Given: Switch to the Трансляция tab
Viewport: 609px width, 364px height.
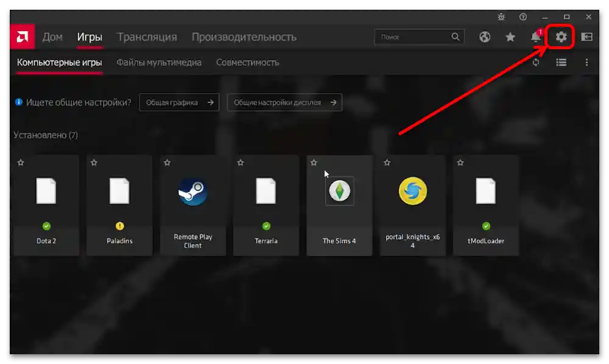Looking at the screenshot, I should click(147, 37).
